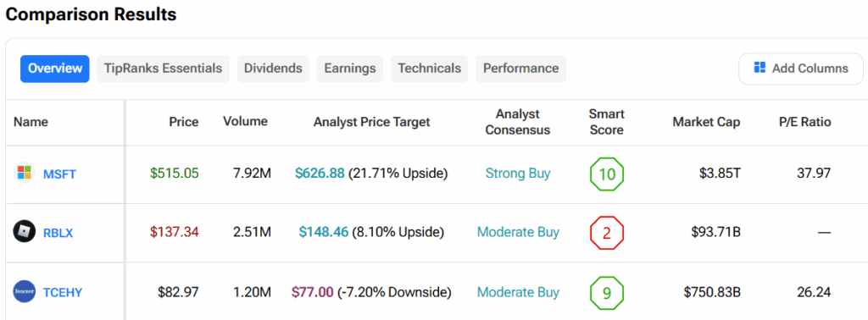Click MSFT's $626.88 analyst price target
Screen dimensions: 868x320
tap(320, 174)
